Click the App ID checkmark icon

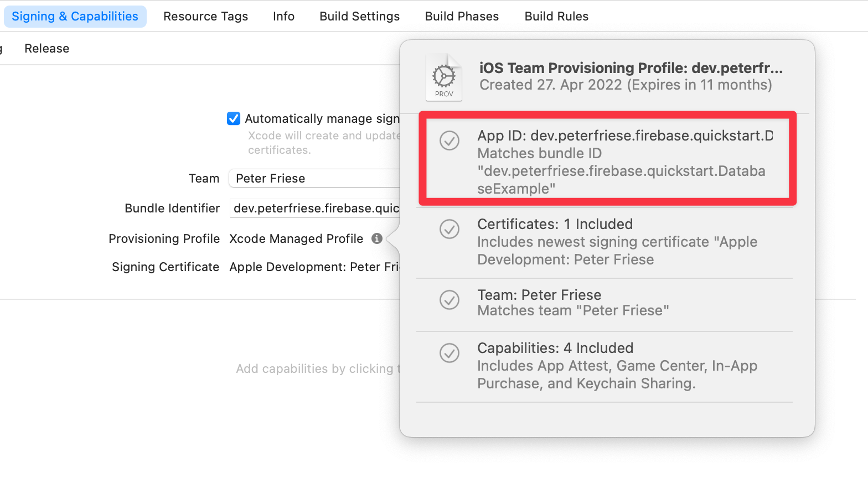[449, 141]
